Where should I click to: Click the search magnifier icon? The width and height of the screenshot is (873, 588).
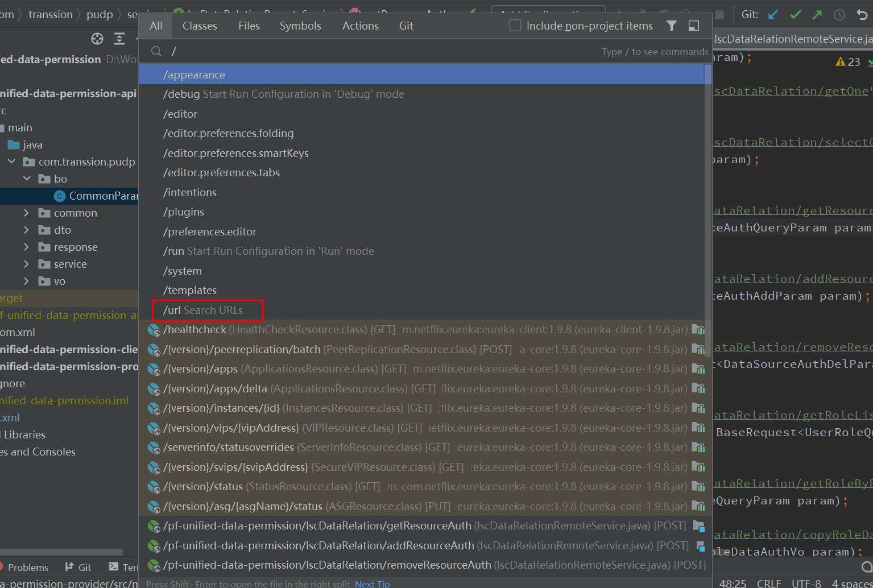pos(156,51)
